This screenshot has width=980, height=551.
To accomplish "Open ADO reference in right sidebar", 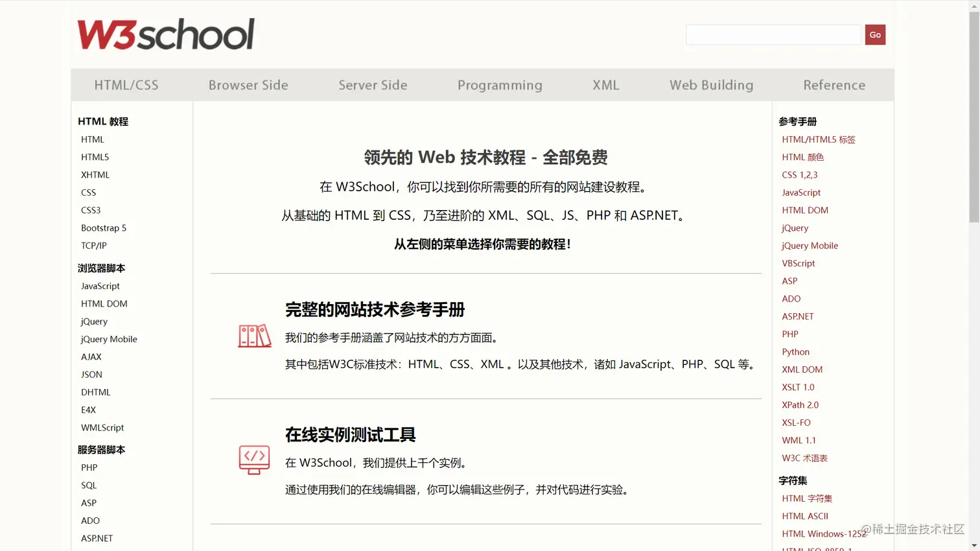I will tap(791, 299).
